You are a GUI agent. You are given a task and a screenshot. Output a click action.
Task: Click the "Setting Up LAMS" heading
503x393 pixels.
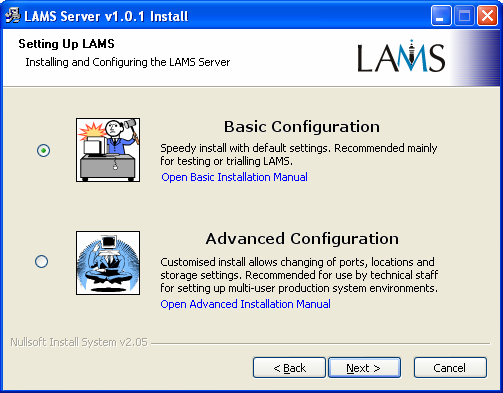click(x=66, y=44)
